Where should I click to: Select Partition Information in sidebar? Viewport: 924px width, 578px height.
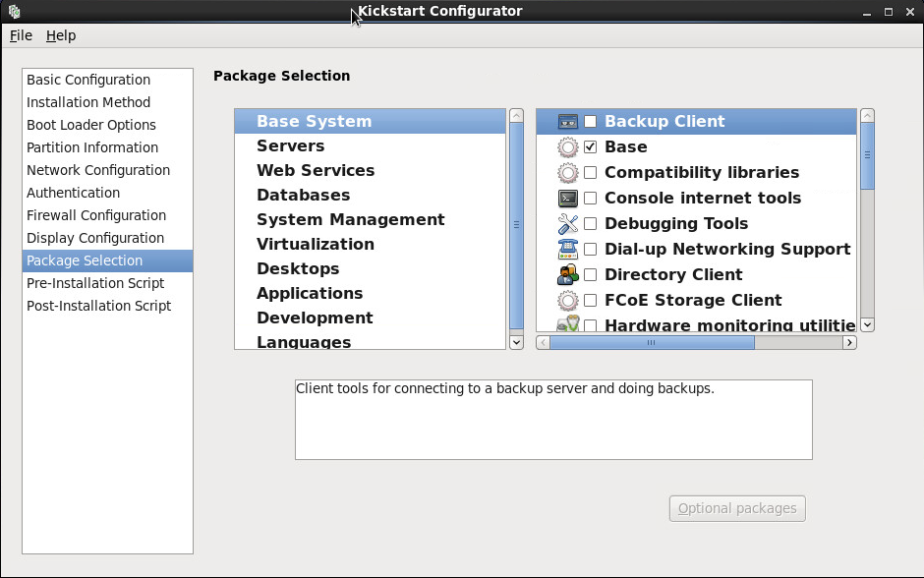(107, 147)
